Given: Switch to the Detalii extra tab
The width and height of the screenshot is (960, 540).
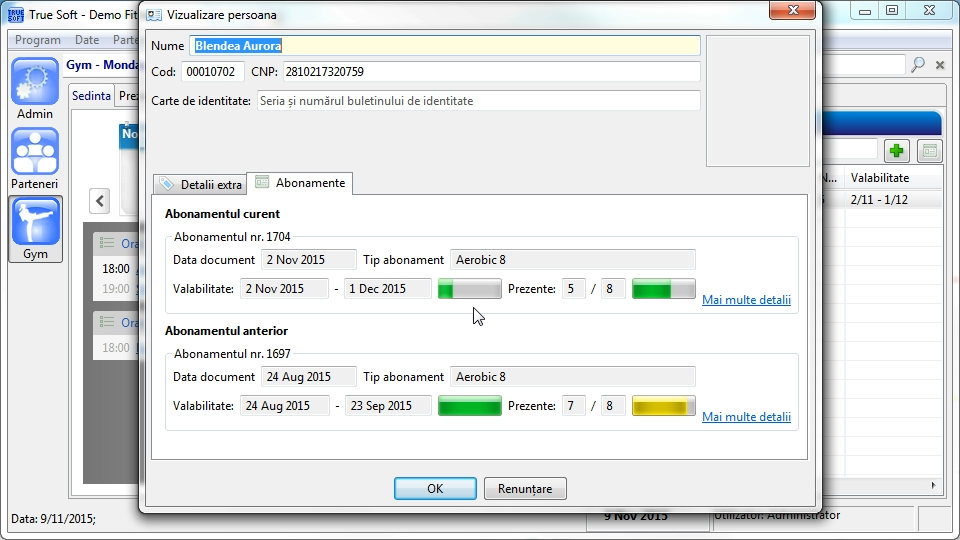Looking at the screenshot, I should pos(200,184).
